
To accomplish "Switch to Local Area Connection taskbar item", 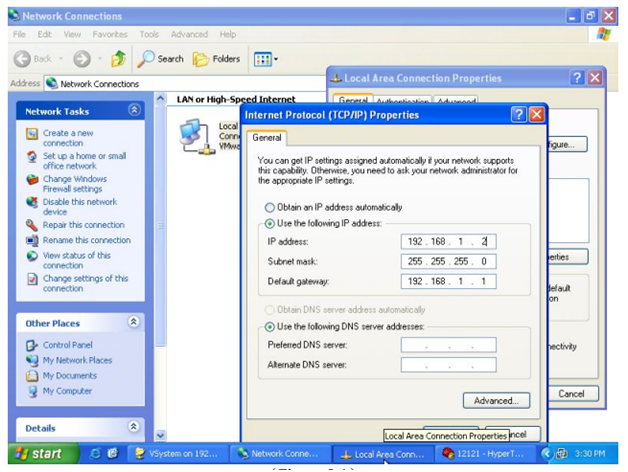I will click(383, 454).
